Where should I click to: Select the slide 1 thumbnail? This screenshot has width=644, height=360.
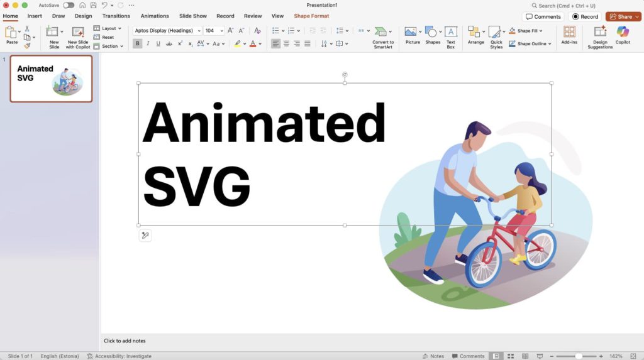pyautogui.click(x=51, y=79)
